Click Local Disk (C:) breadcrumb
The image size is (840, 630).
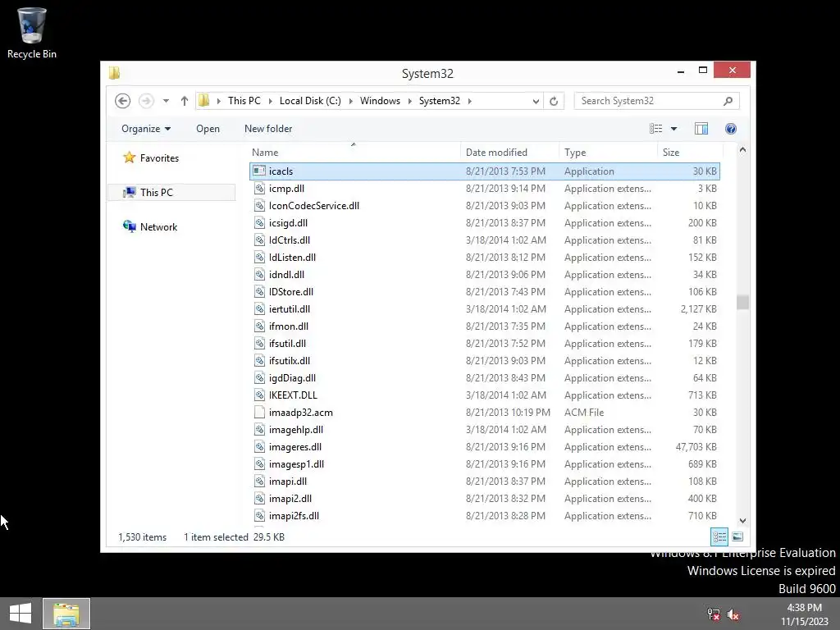310,101
